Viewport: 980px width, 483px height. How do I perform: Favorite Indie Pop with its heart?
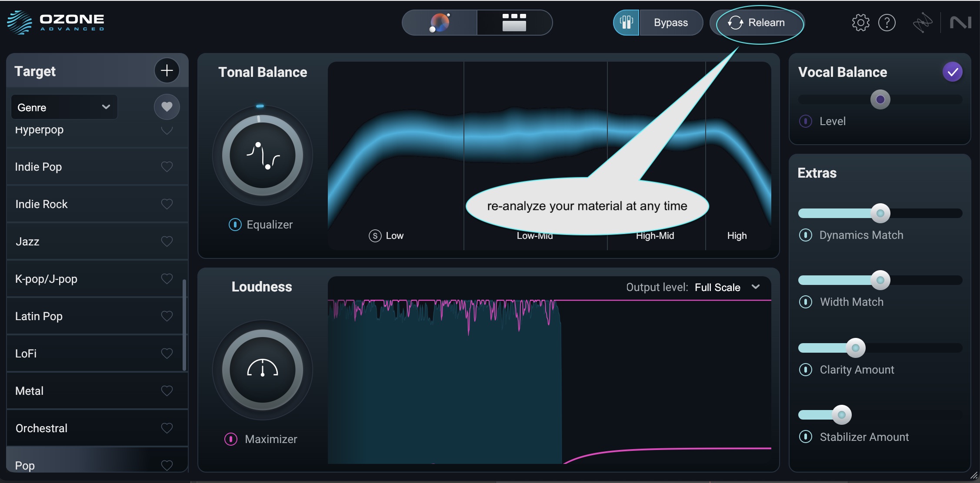pyautogui.click(x=167, y=167)
